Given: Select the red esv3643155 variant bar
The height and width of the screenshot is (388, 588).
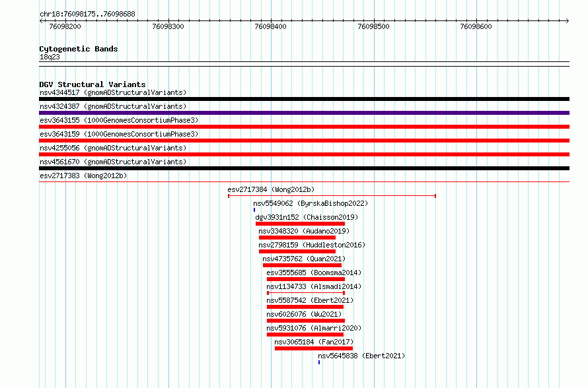Looking at the screenshot, I should pyautogui.click(x=304, y=127).
